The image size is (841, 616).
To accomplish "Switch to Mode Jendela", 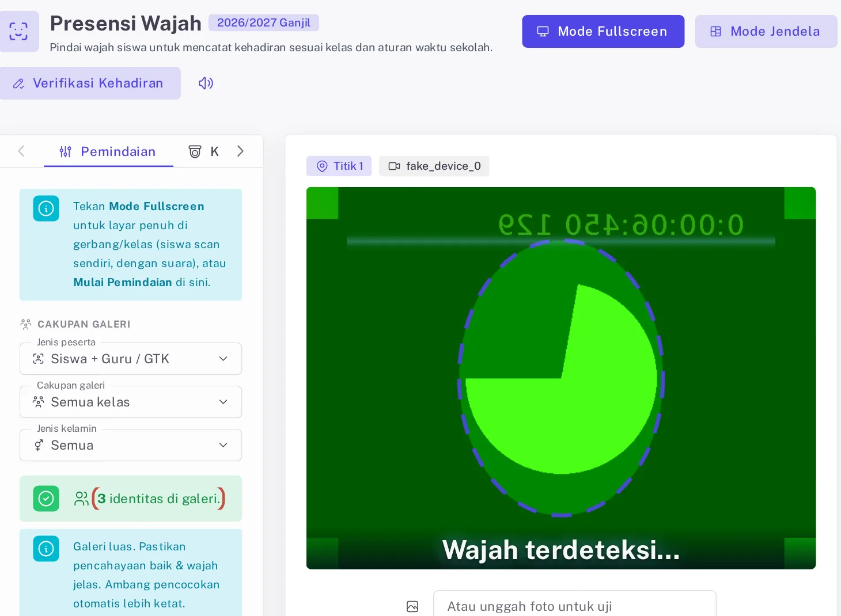I will pos(766,31).
